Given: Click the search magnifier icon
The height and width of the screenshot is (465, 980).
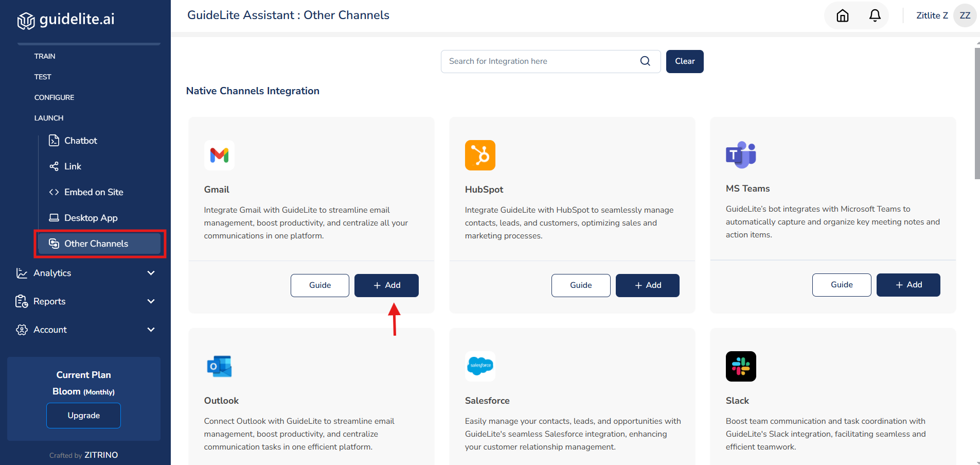Looking at the screenshot, I should 645,61.
